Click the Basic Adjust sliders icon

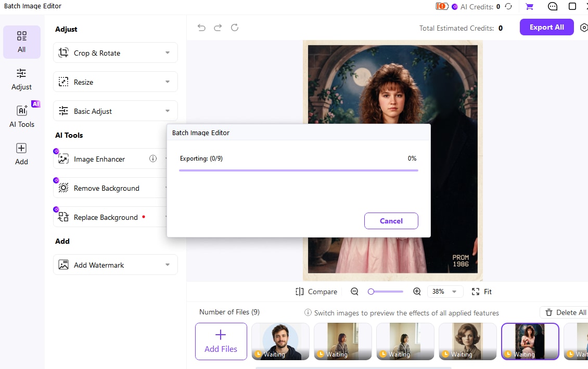63,111
